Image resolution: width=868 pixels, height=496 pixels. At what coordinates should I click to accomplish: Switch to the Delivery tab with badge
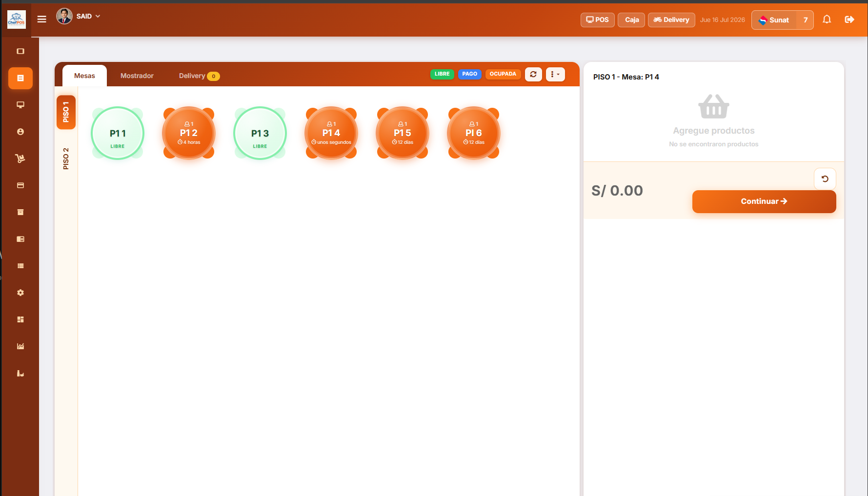tap(199, 76)
